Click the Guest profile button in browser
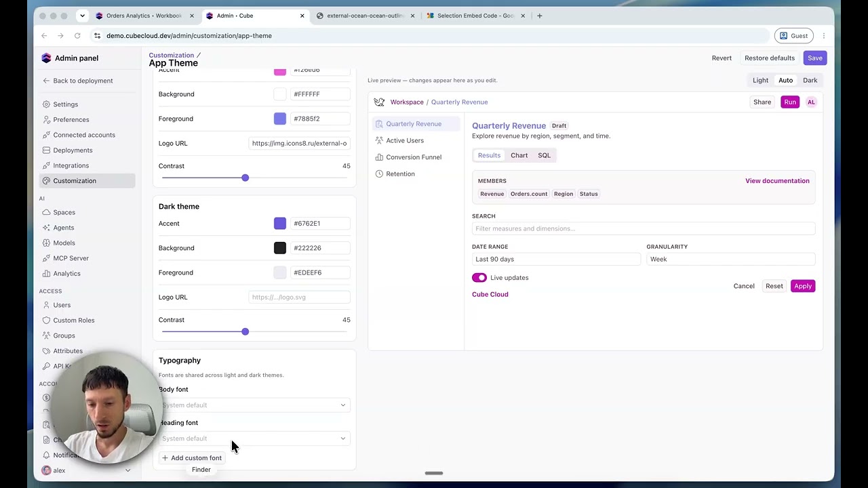The height and width of the screenshot is (488, 868). (793, 36)
